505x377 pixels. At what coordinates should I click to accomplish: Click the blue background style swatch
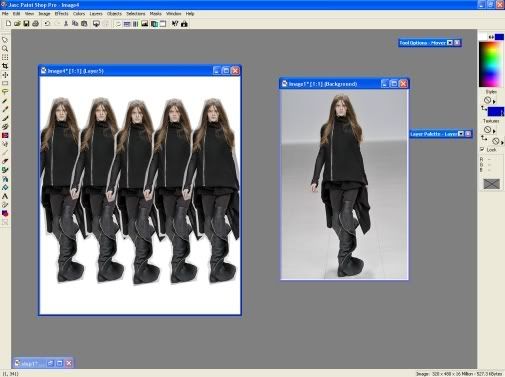pos(496,112)
